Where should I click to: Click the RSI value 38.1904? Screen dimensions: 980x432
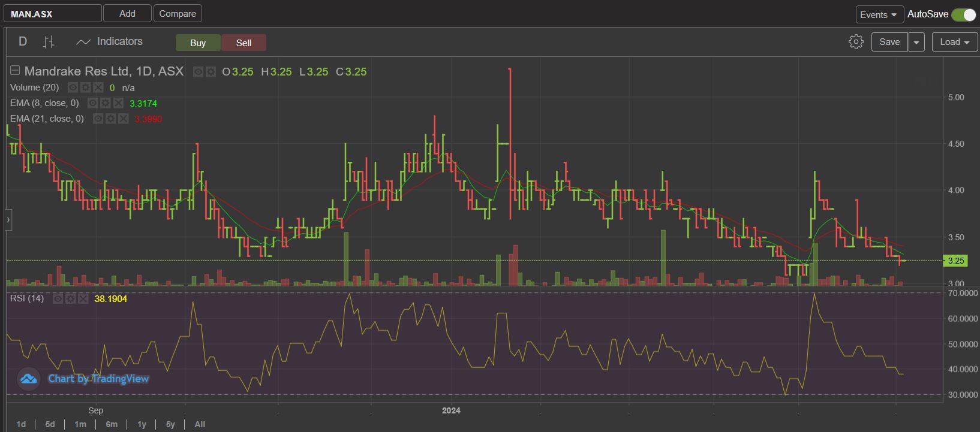111,298
